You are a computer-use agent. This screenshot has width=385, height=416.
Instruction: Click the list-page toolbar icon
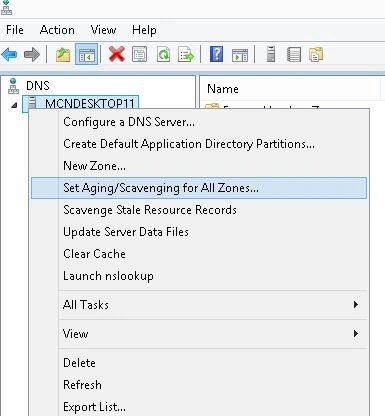point(294,55)
